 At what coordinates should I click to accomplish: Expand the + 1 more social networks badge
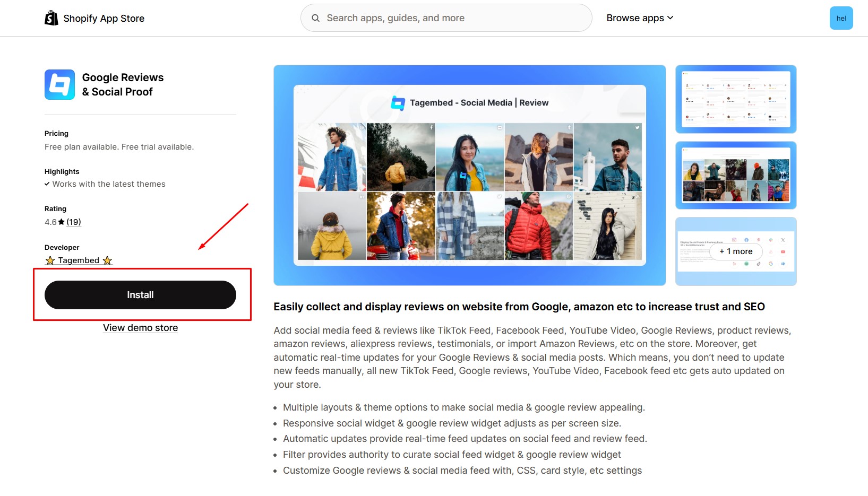pyautogui.click(x=735, y=251)
